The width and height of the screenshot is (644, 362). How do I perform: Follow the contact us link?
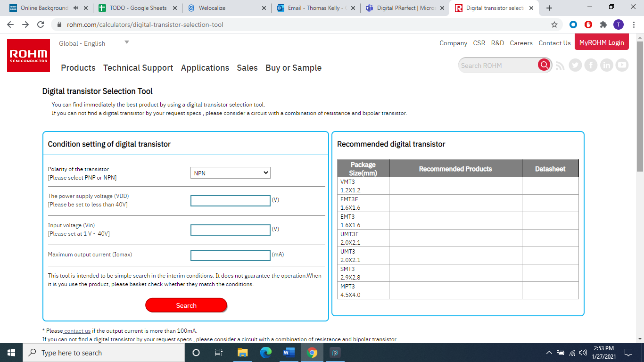77,331
